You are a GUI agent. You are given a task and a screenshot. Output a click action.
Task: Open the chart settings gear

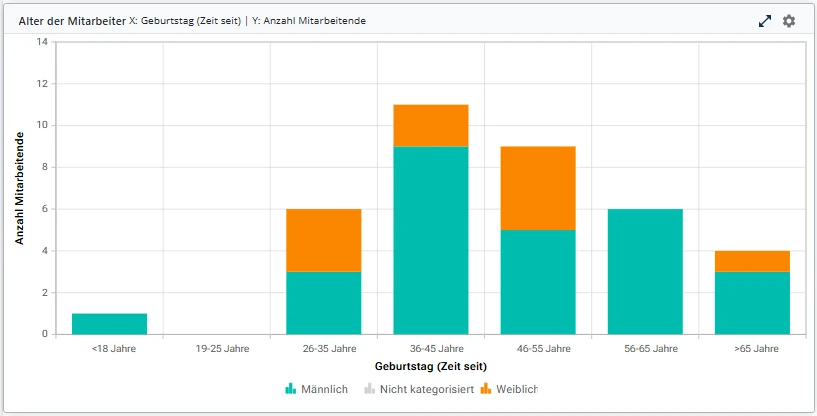click(x=789, y=21)
